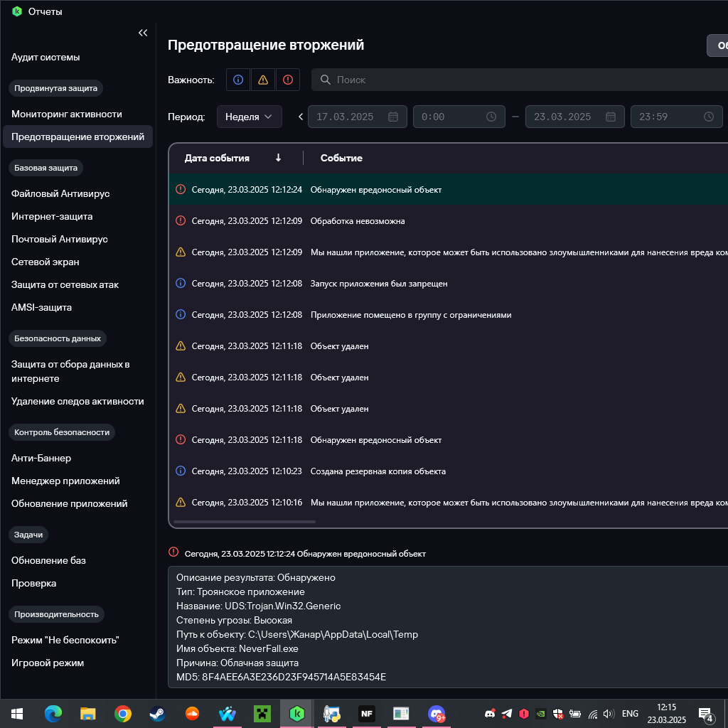Image resolution: width=728 pixels, height=728 pixels.
Task: Open Игровой режим report
Action: coord(48,663)
